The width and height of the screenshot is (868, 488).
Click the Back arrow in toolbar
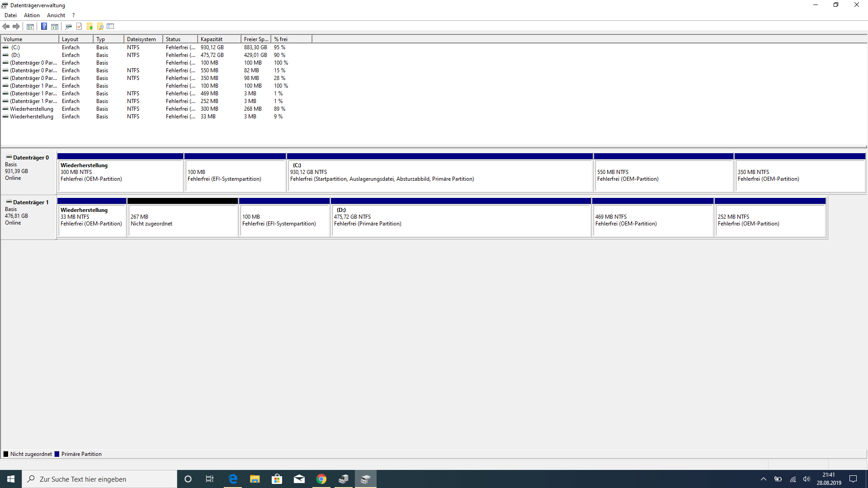point(6,26)
